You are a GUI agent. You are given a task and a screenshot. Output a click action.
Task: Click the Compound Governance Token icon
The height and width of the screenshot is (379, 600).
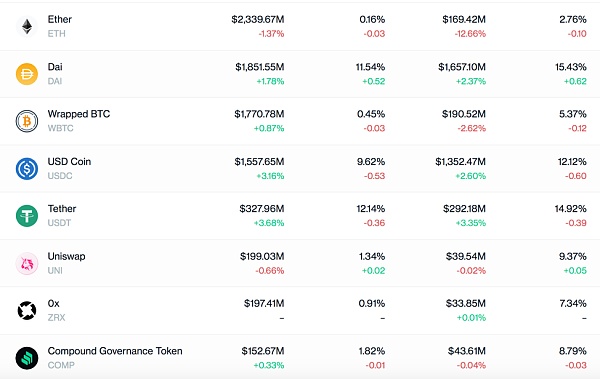27,358
